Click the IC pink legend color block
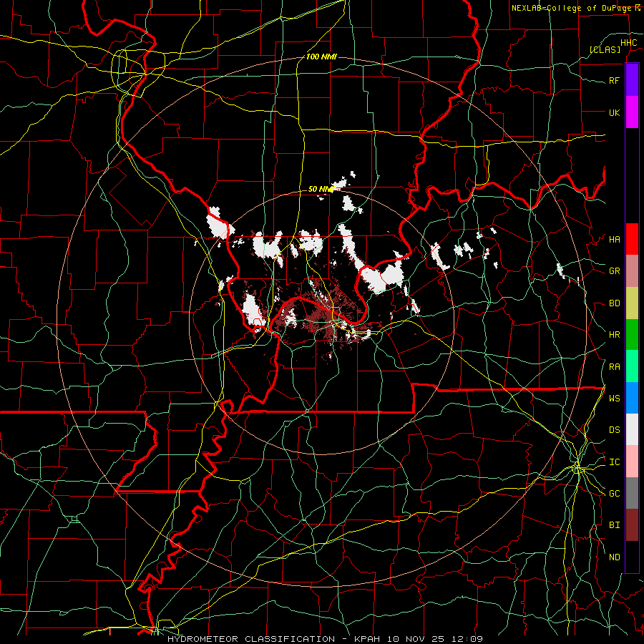 pyautogui.click(x=632, y=462)
